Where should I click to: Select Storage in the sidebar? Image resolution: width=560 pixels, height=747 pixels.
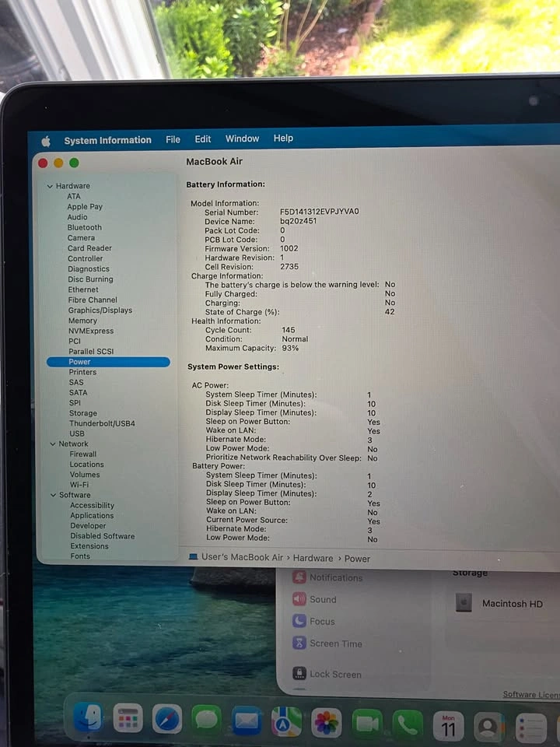[x=83, y=413]
